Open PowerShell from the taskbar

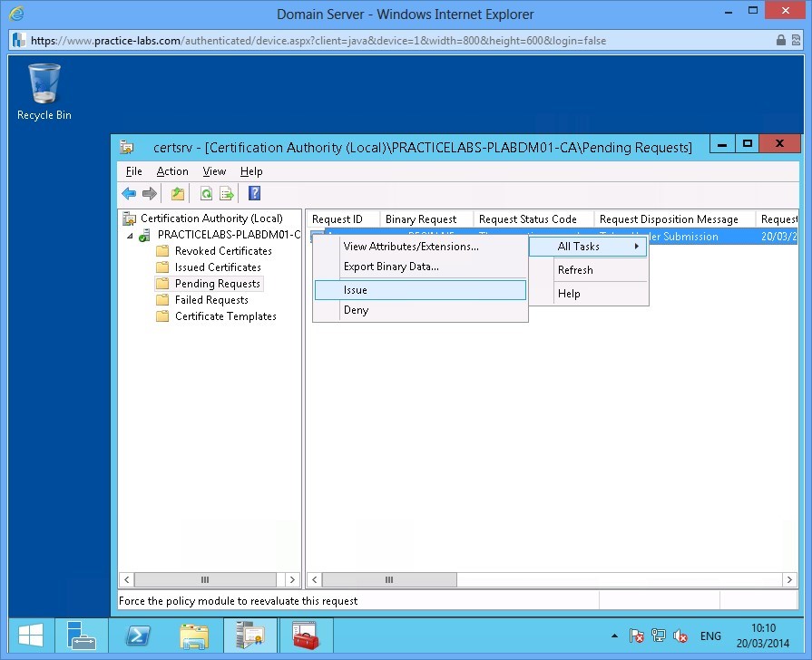pos(138,639)
